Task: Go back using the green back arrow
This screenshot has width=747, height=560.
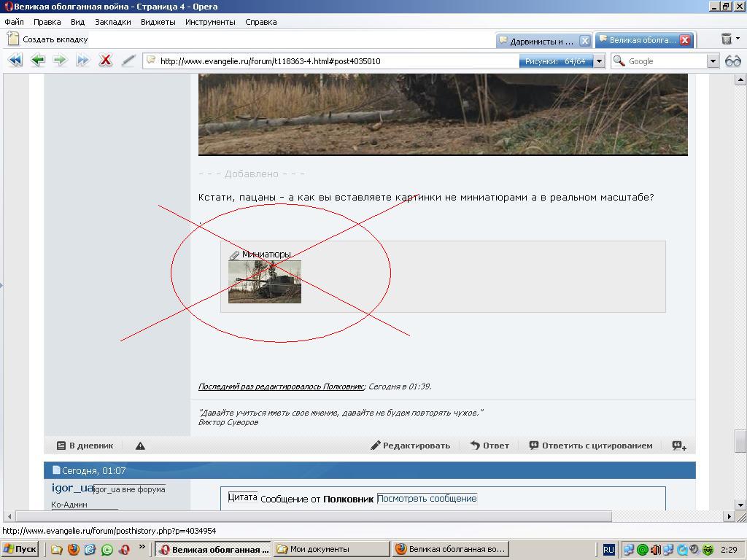Action: (37, 61)
